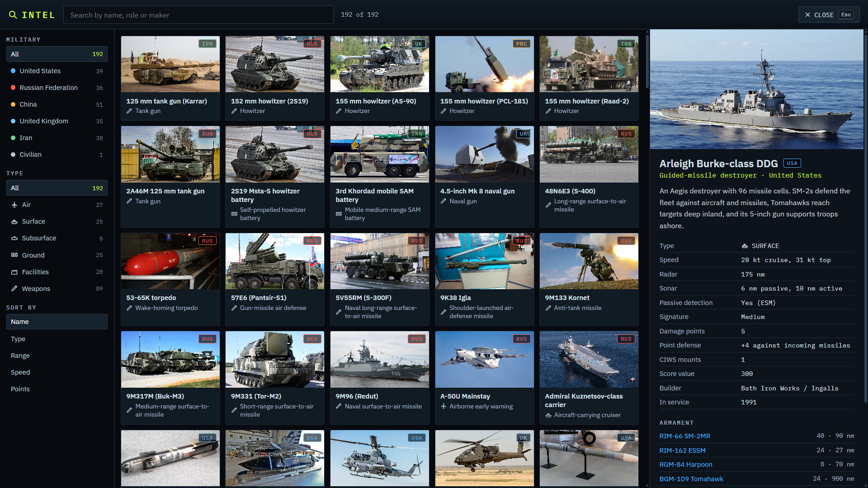Screen dimensions: 868x488
Task: Click the ship icon under Admiral Kuznetsov-class carrier
Action: 548,415
